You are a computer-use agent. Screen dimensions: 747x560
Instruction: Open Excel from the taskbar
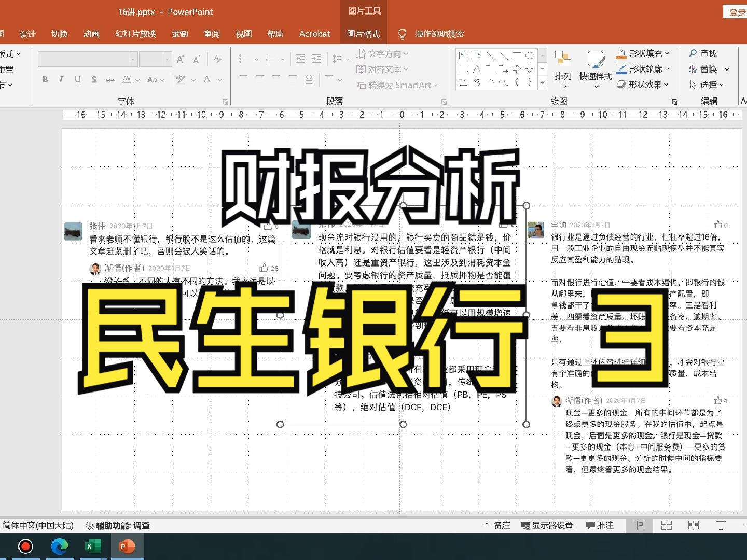[x=92, y=547]
